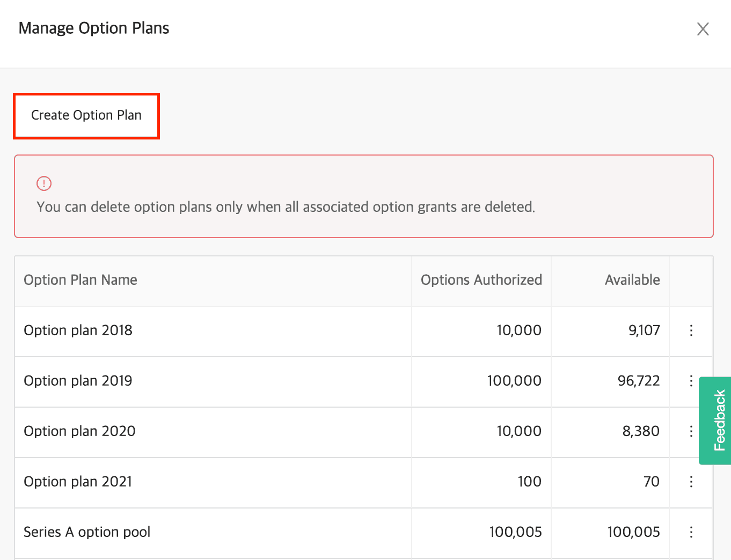The width and height of the screenshot is (731, 560).
Task: Click the X to dismiss Manage Option Plans
Action: [703, 29]
